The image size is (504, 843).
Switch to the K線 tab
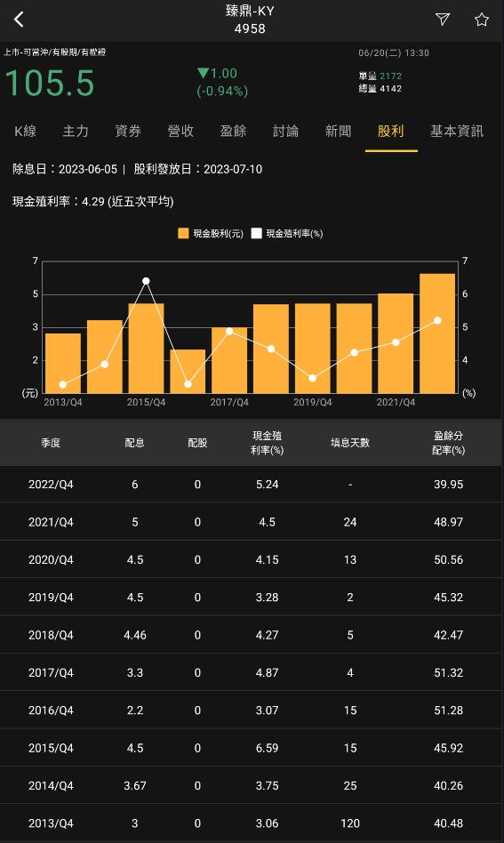25,132
